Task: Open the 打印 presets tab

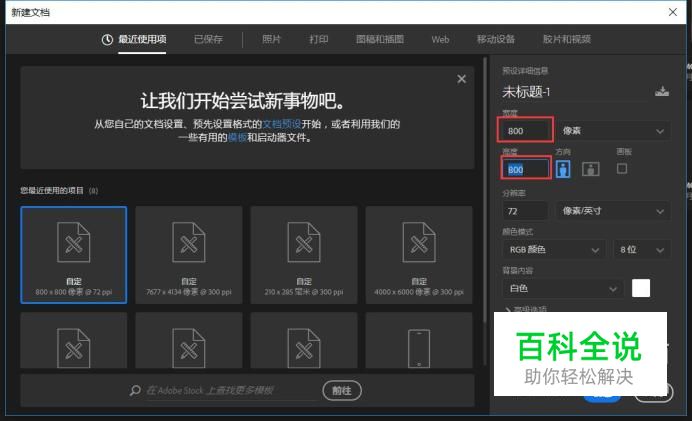Action: click(319, 39)
